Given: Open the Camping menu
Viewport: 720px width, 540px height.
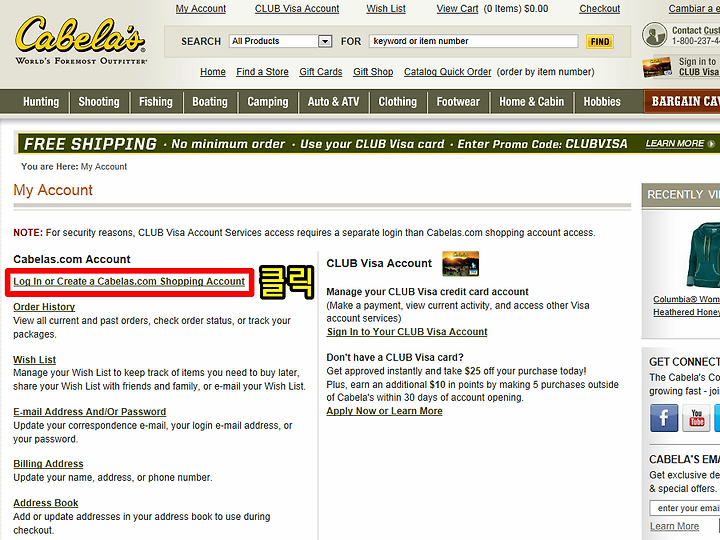Looking at the screenshot, I should (268, 101).
